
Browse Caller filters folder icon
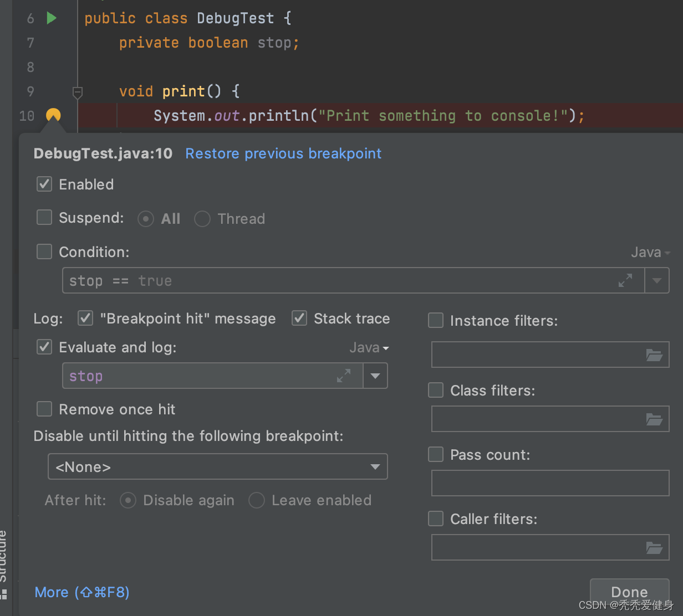654,548
